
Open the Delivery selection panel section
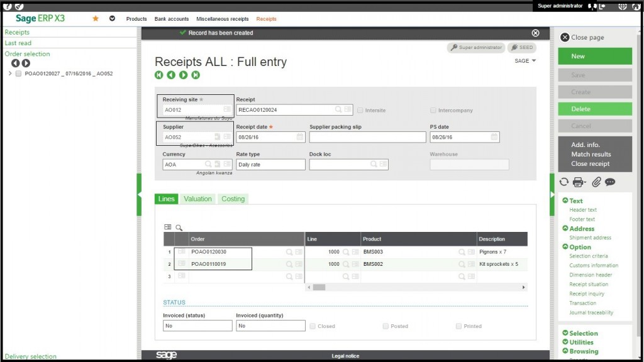(30, 356)
